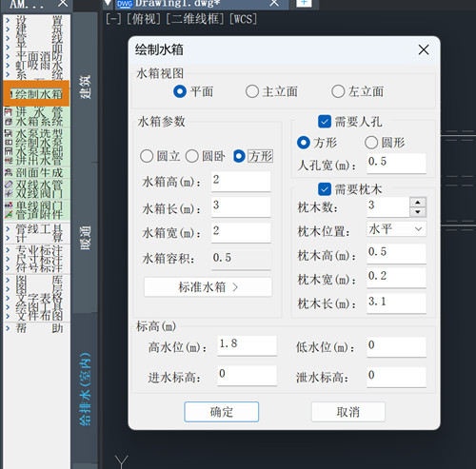Close the 绘制水箱 dialog with X

pyautogui.click(x=424, y=49)
